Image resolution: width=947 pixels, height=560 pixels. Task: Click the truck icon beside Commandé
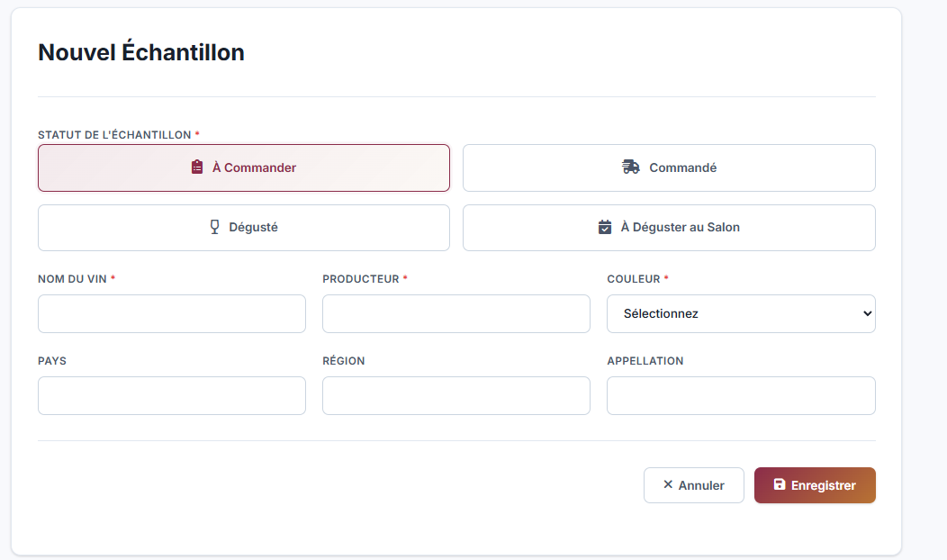click(x=631, y=167)
